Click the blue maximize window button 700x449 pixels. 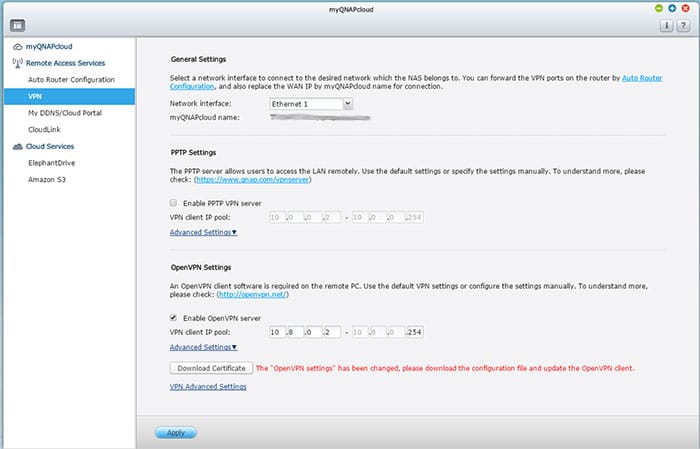click(673, 7)
